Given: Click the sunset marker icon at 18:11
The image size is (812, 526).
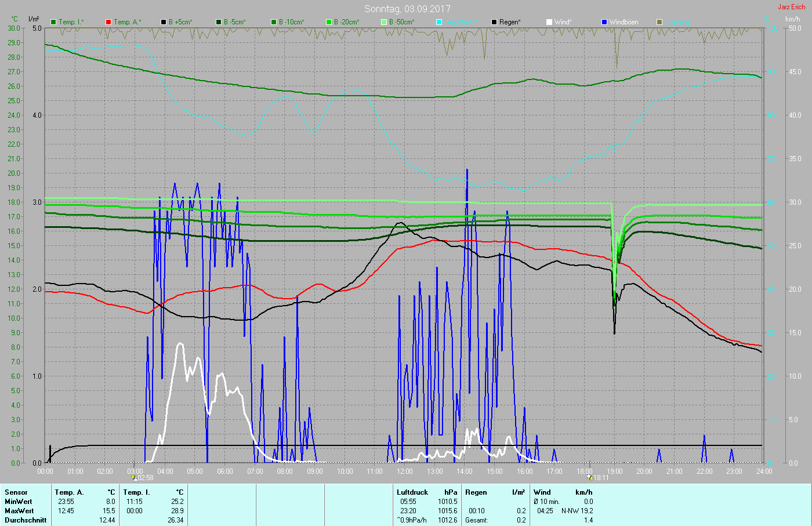Looking at the screenshot, I should pyautogui.click(x=589, y=477).
